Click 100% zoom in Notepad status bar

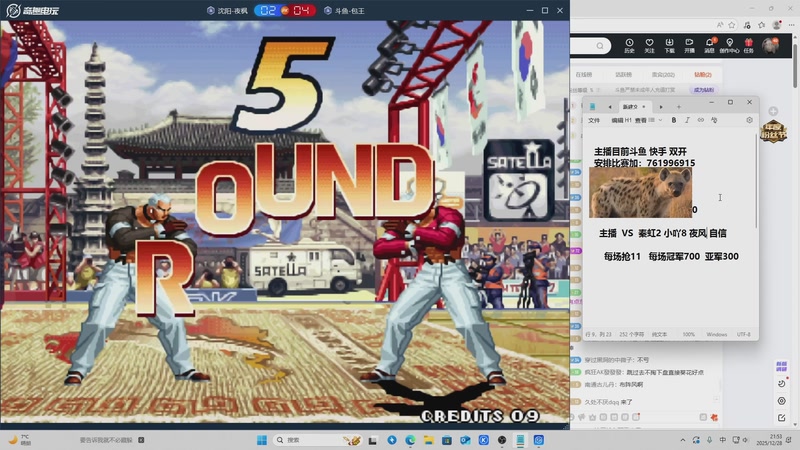click(x=689, y=334)
